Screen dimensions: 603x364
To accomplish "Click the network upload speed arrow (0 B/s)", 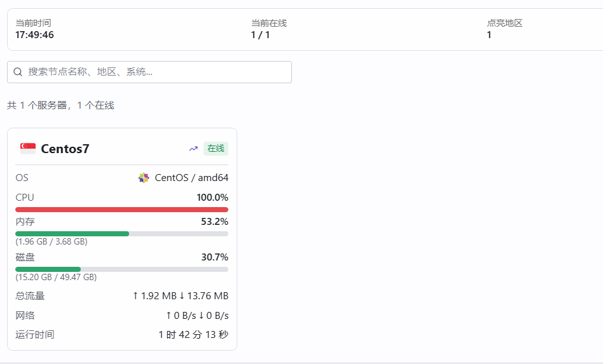I will click(169, 316).
